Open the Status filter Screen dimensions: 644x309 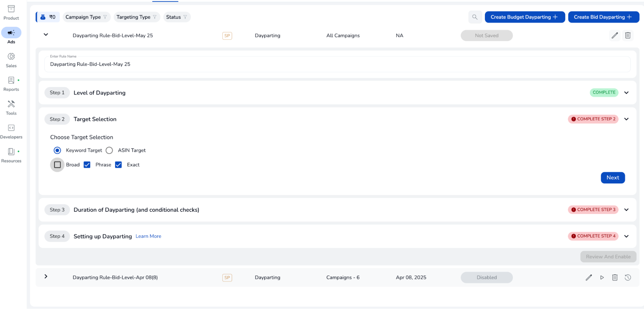177,17
